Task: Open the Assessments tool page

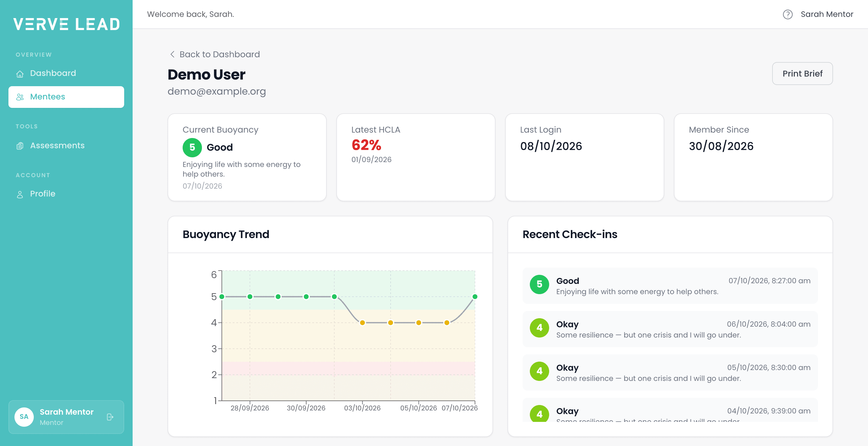Action: [66, 146]
